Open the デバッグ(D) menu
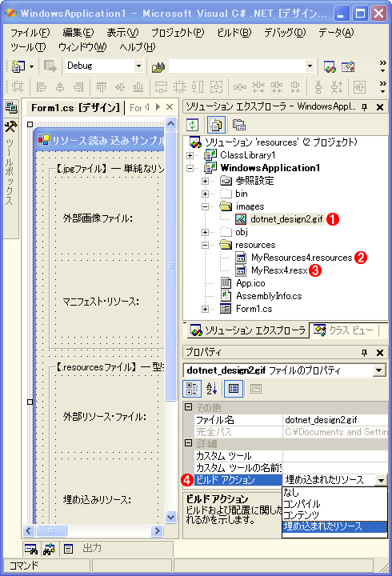This screenshot has height=576, width=392. [285, 33]
